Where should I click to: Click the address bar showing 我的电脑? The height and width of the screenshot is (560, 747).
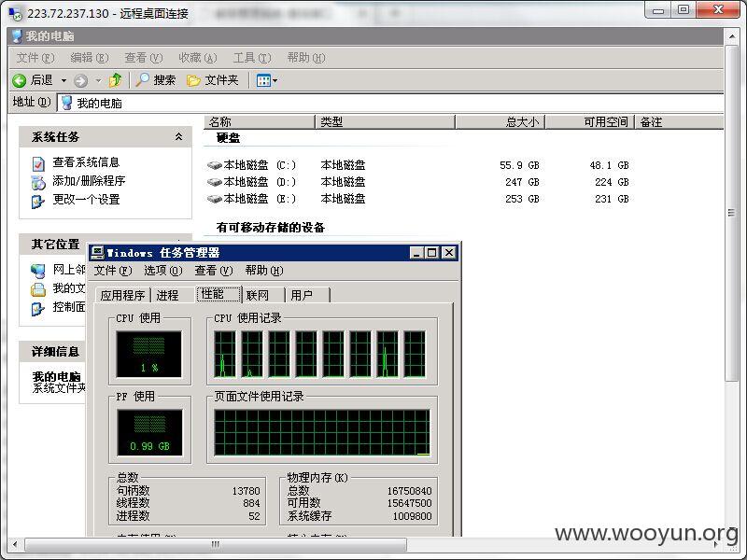pyautogui.click(x=389, y=103)
